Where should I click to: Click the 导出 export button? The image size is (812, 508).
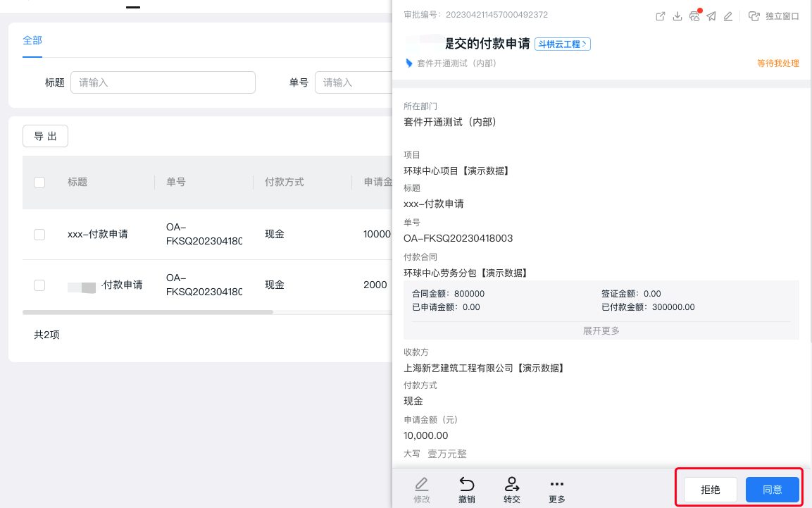pos(45,136)
